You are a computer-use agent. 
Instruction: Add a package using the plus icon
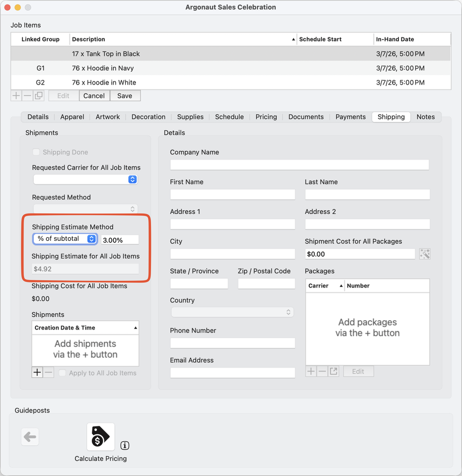(x=311, y=371)
